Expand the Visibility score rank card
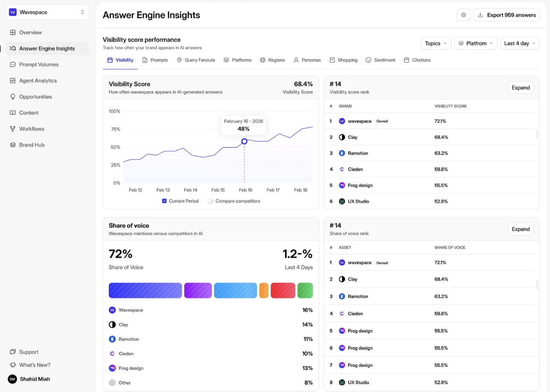 coord(521,88)
